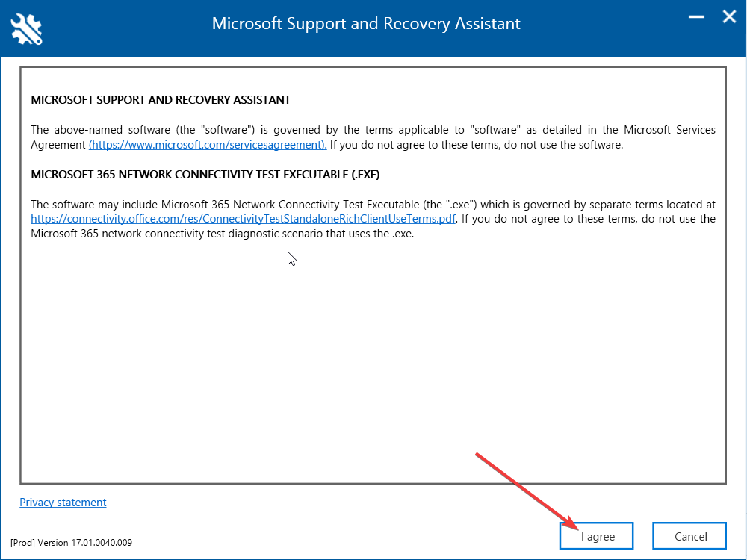The image size is (747, 560).
Task: Click the title Microsoft Support and Recovery Assistant
Action: point(366,24)
